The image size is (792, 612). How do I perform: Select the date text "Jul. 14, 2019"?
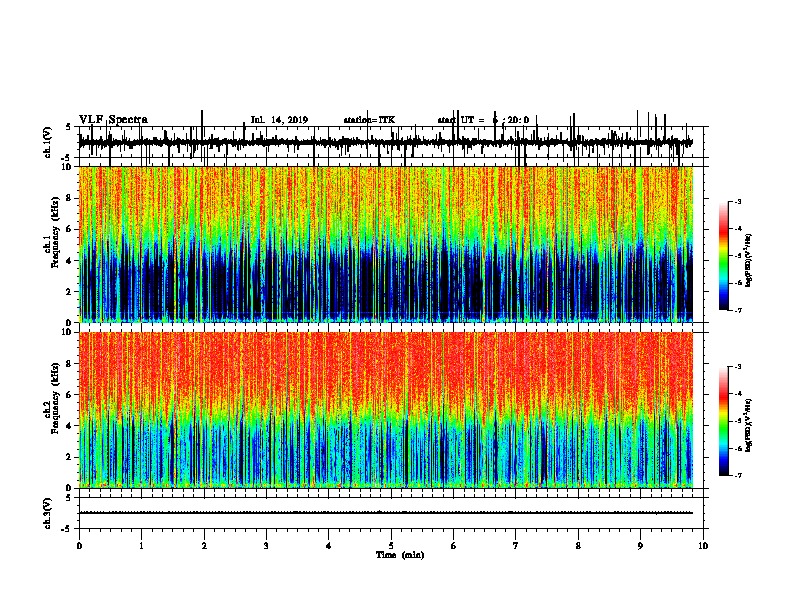click(279, 120)
